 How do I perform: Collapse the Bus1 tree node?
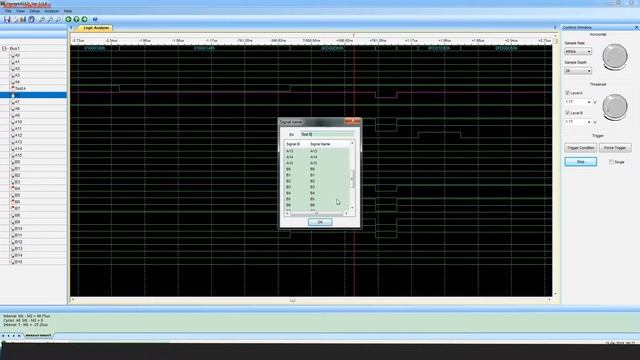[4, 48]
